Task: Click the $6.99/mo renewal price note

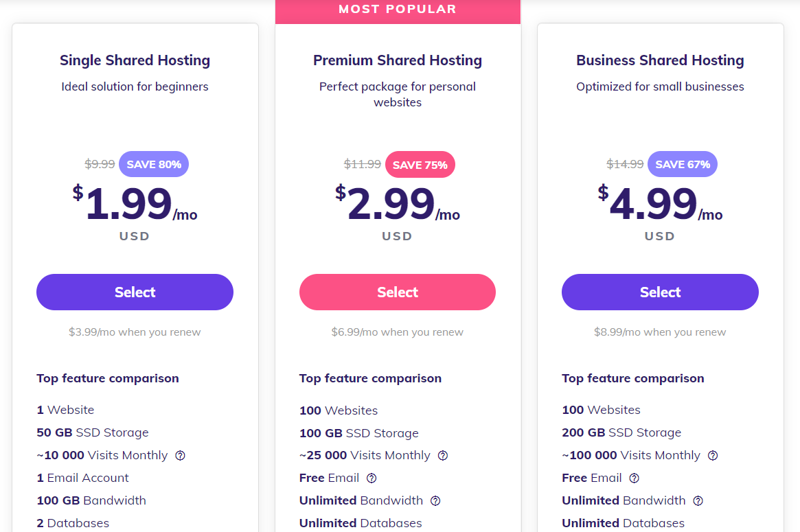Action: click(x=397, y=332)
